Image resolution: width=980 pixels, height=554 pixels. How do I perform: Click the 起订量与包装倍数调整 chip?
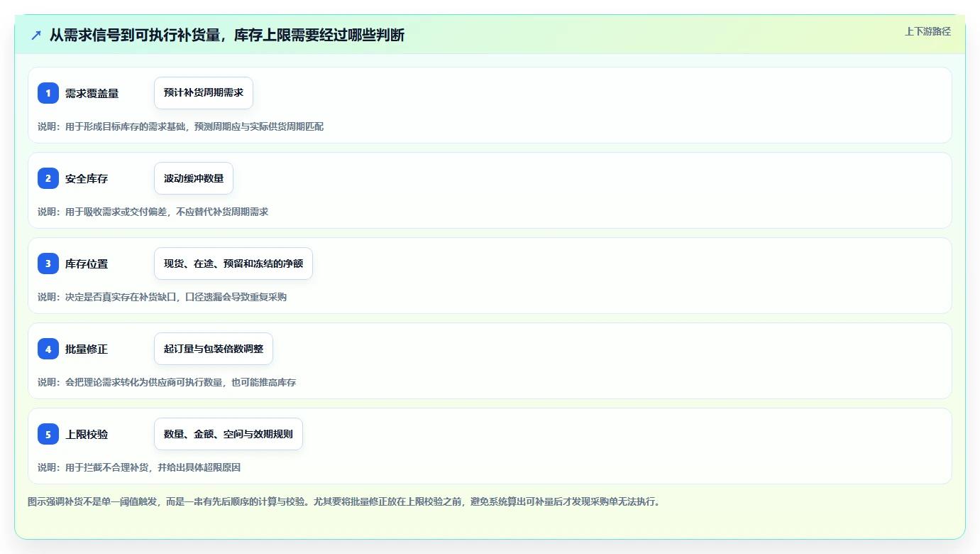214,349
